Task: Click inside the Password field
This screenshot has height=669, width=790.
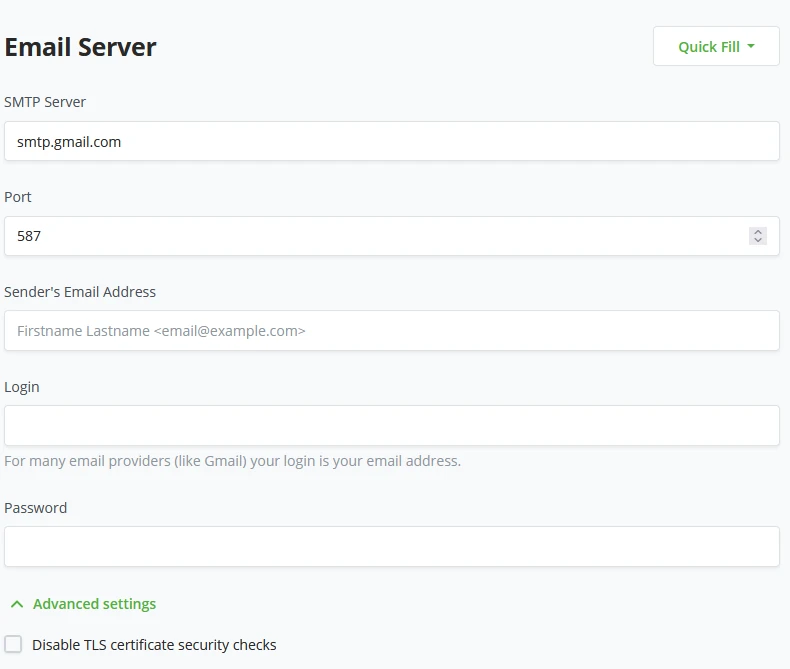Action: [391, 546]
